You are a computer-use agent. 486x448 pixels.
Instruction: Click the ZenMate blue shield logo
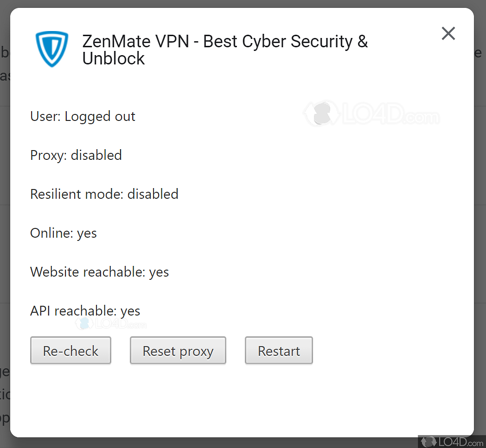click(52, 49)
